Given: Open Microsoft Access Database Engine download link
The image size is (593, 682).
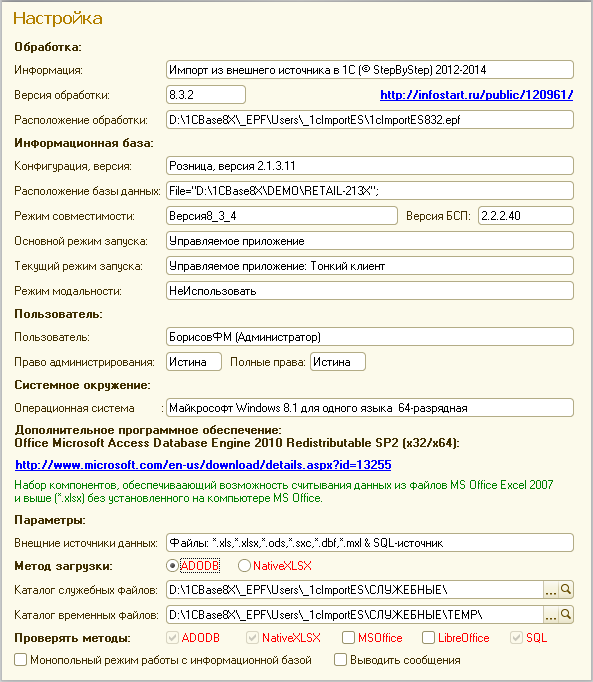Looking at the screenshot, I should pyautogui.click(x=203, y=465).
